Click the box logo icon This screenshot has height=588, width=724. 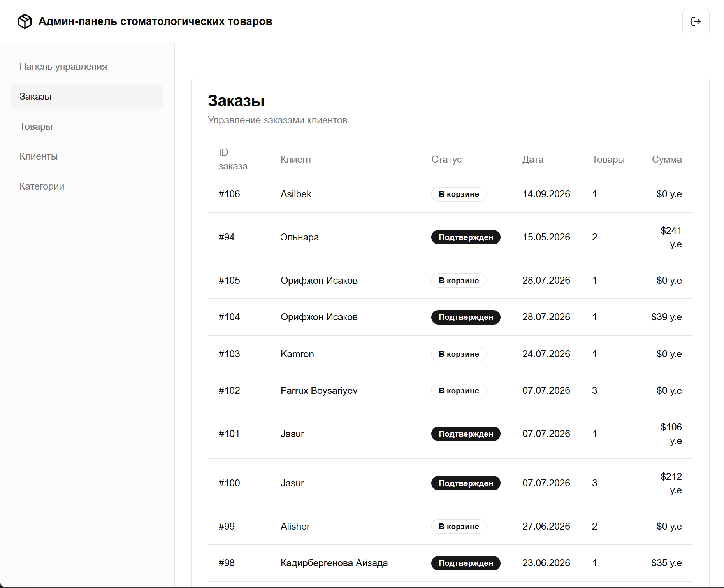(x=25, y=21)
